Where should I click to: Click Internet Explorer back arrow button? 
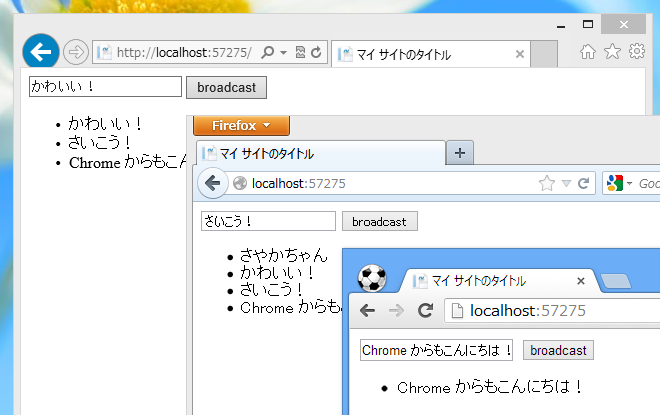point(41,52)
